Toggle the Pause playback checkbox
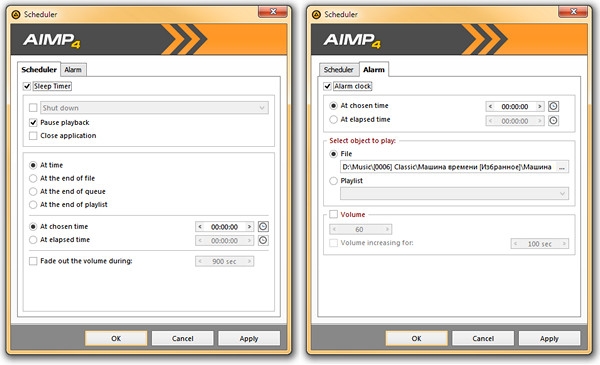This screenshot has height=365, width=600. click(33, 122)
